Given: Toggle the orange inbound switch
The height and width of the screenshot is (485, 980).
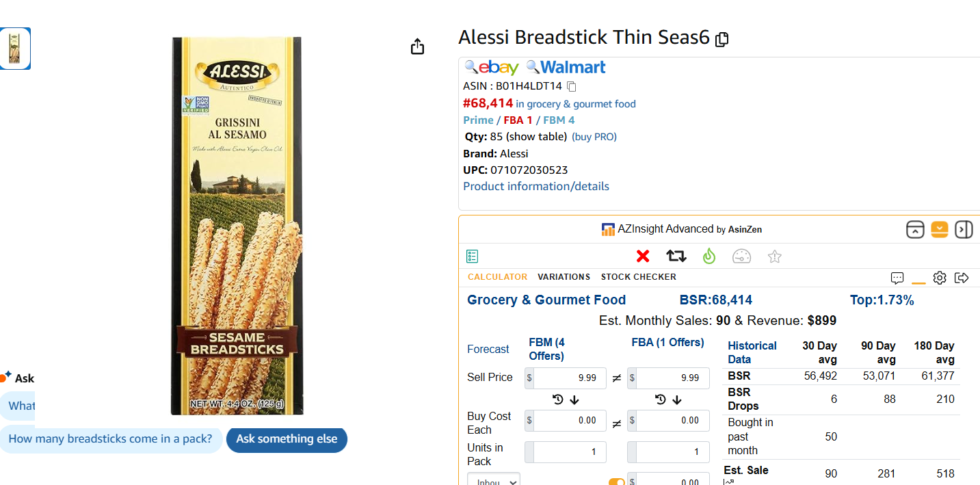Looking at the screenshot, I should (x=617, y=482).
